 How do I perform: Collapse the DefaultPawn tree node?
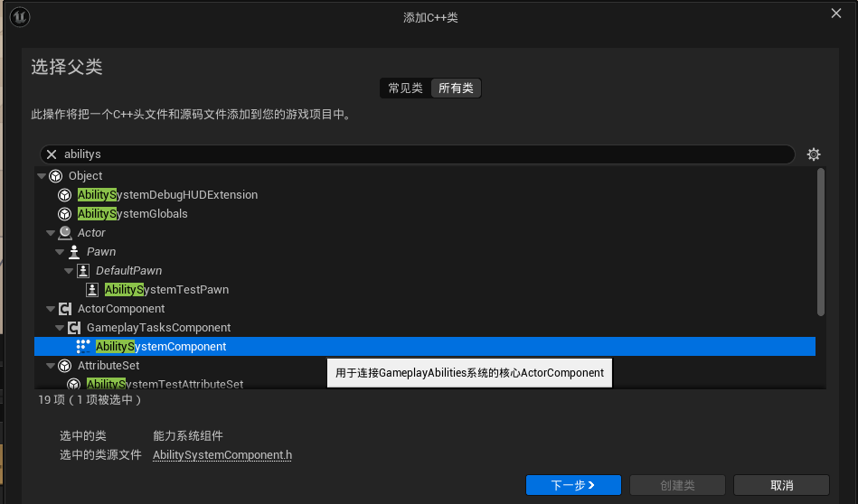coord(69,271)
